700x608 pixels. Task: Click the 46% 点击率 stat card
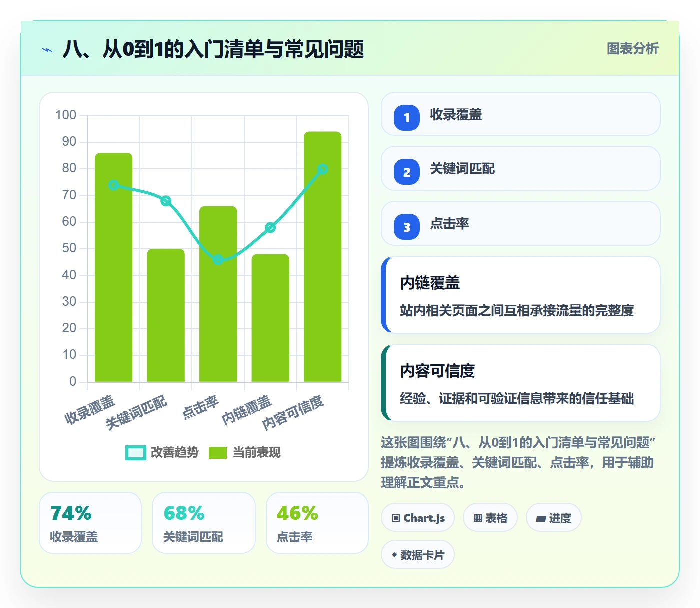point(317,523)
